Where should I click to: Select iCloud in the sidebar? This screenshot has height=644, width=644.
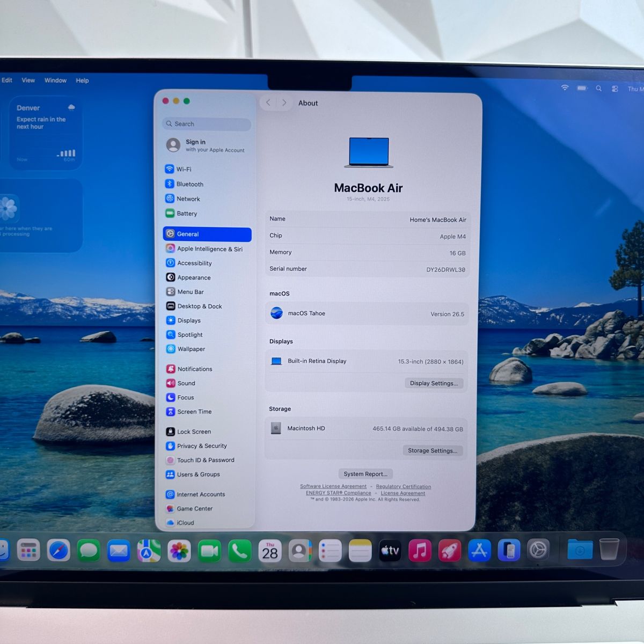coord(207,522)
